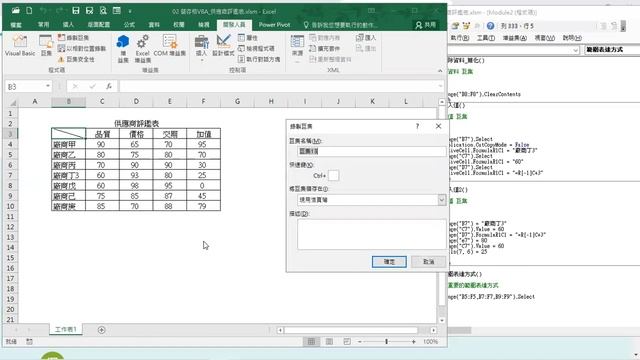
Task: Click zoom out minus button
Action: (x=359, y=342)
